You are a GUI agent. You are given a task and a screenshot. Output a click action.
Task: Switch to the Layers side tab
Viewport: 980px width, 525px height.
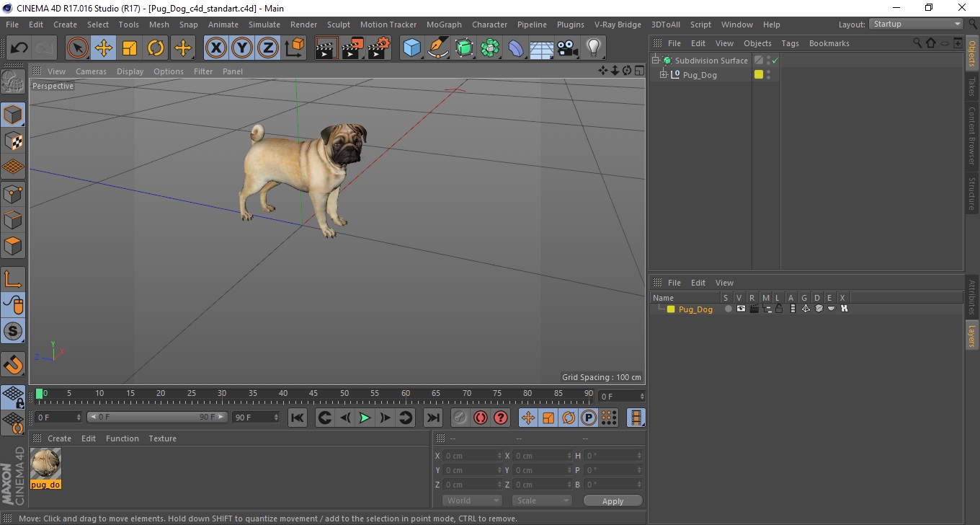(972, 335)
